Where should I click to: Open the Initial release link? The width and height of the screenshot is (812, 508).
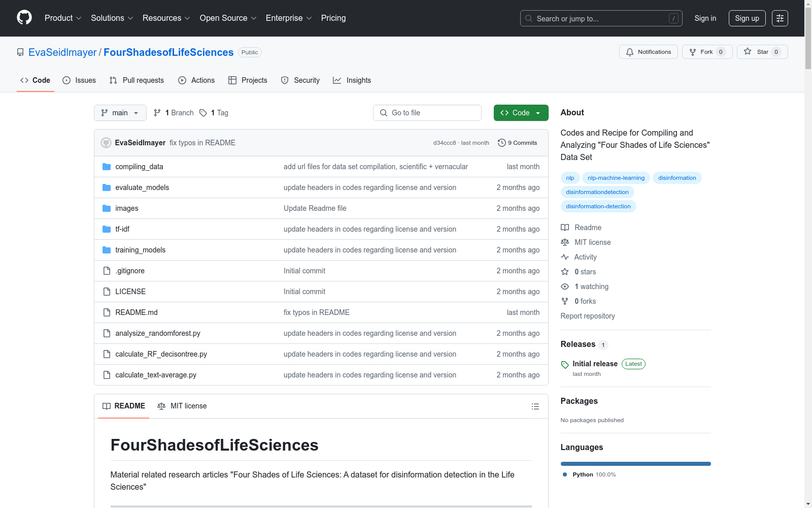tap(595, 364)
